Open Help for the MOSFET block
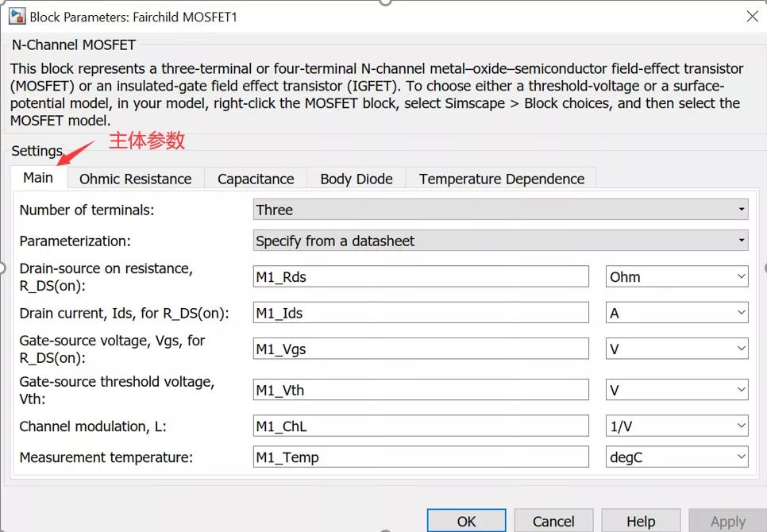Image resolution: width=767 pixels, height=532 pixels. [x=641, y=520]
